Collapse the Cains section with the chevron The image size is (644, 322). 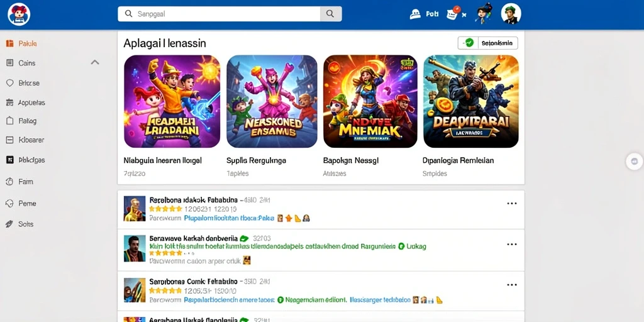(95, 62)
